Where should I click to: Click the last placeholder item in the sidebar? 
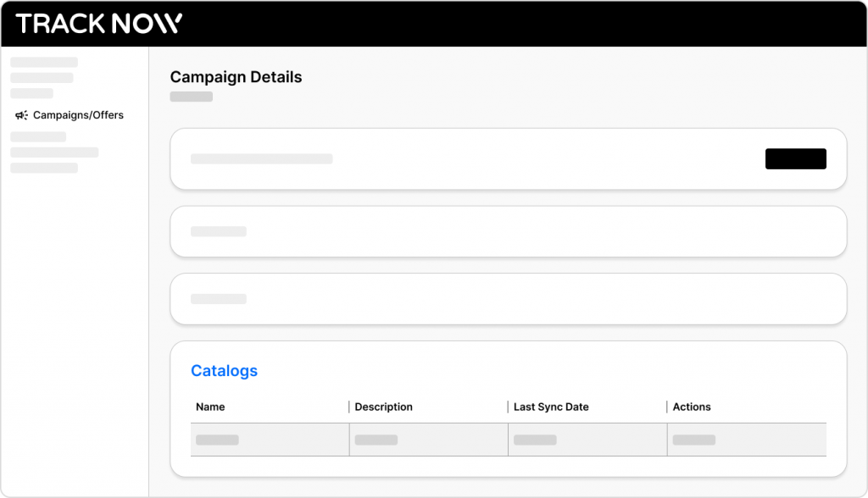[44, 168]
